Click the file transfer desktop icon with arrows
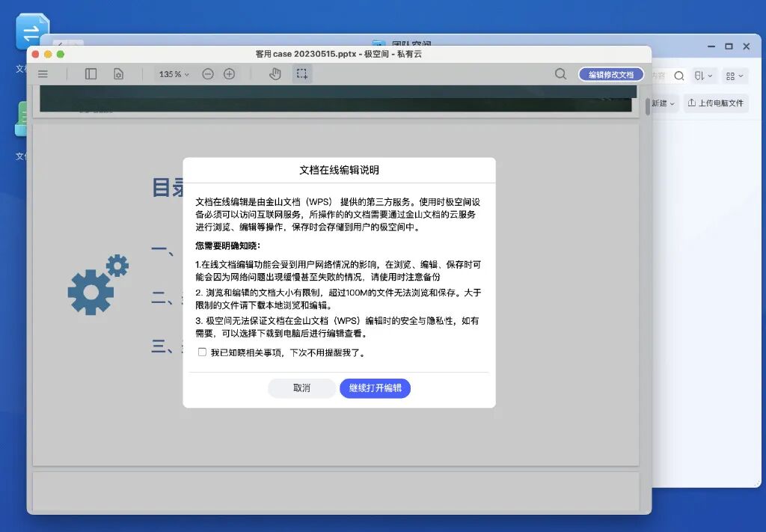Screen dimensions: 766x532 coord(32,31)
